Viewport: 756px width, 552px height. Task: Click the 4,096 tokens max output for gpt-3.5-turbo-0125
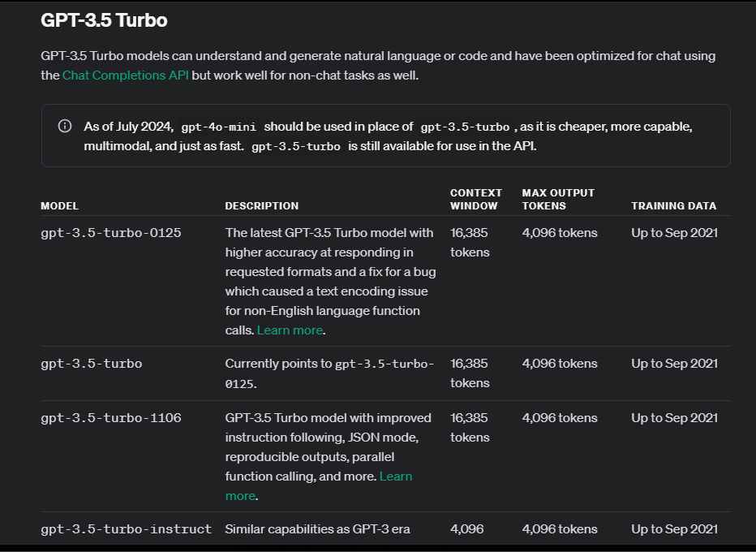click(560, 233)
